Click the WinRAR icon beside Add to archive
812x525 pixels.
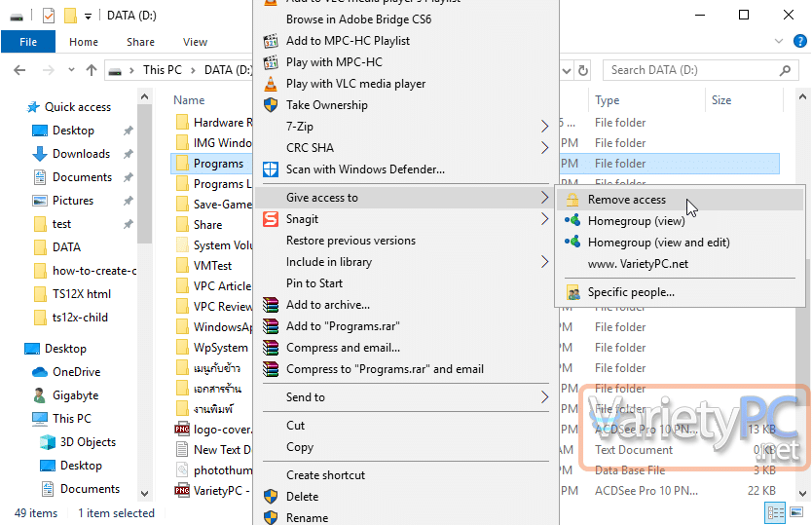(x=270, y=305)
